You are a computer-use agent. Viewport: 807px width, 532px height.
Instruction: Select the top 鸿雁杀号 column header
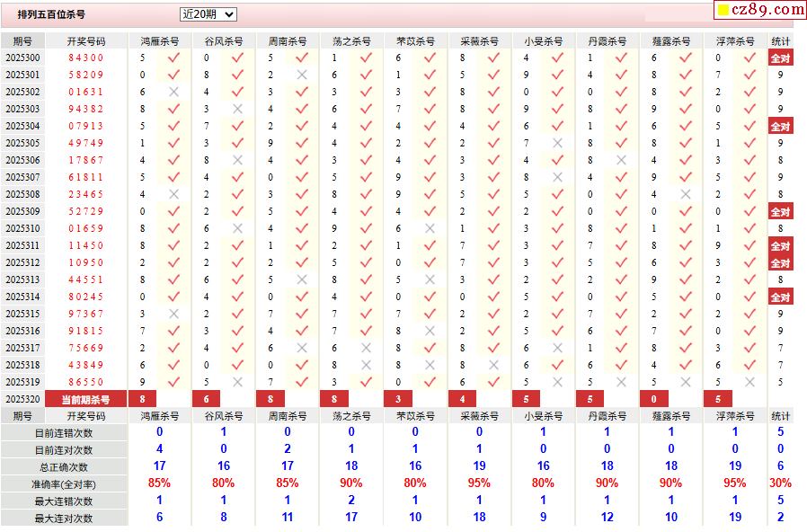point(160,41)
